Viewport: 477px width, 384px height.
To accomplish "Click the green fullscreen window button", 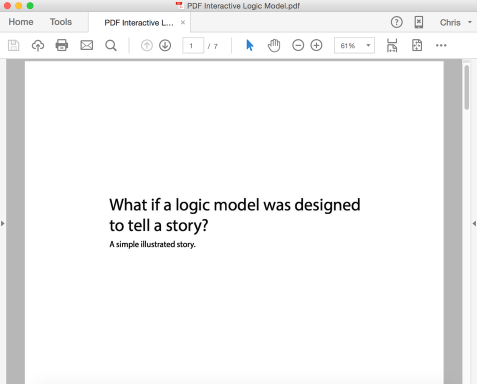I will 30,6.
